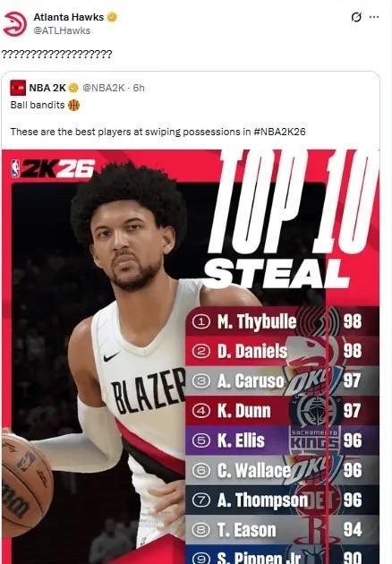
Task: Click the question marks tweet text
Action: (56, 55)
